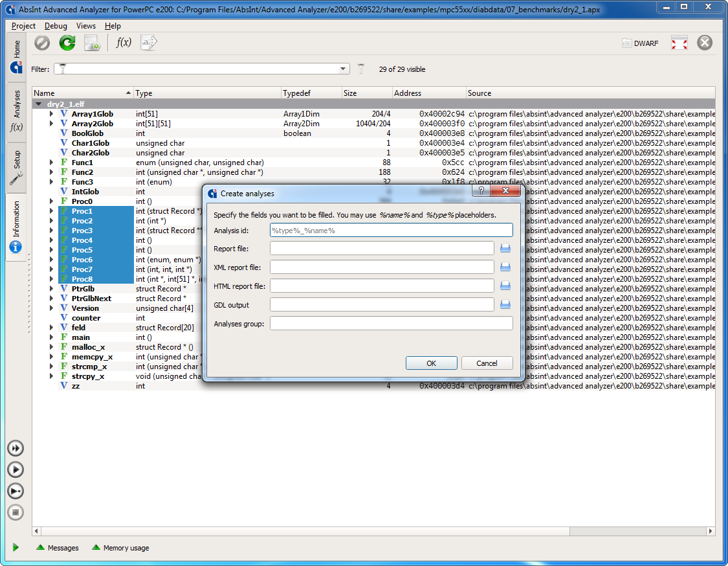728x566 pixels.
Task: Expand the PtrGlb row
Action: click(x=52, y=289)
